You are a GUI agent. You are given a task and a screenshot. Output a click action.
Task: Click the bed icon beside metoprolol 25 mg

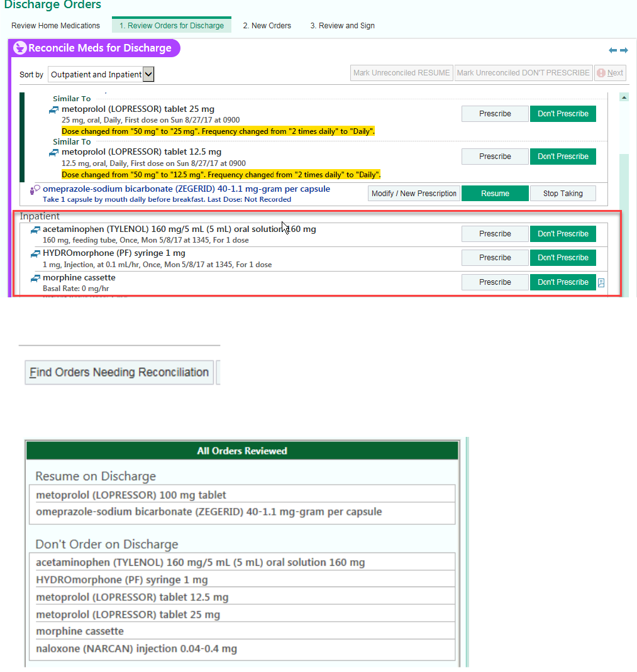[54, 110]
